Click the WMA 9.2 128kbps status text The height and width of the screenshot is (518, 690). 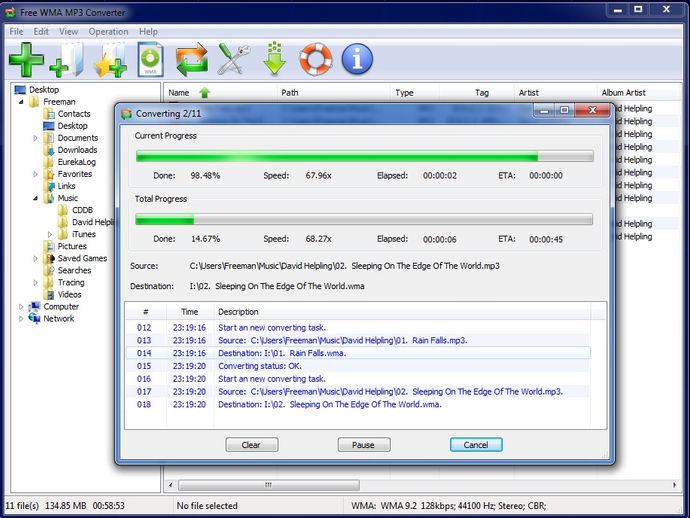point(448,506)
